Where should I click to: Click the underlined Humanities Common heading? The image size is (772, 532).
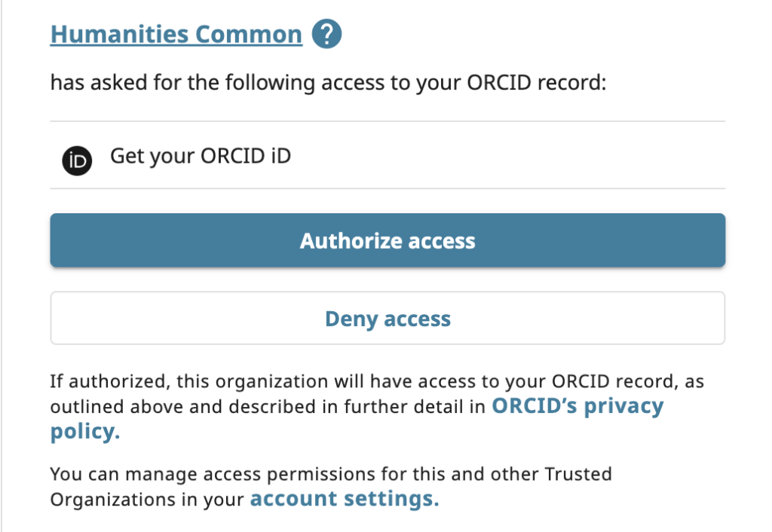(x=175, y=33)
